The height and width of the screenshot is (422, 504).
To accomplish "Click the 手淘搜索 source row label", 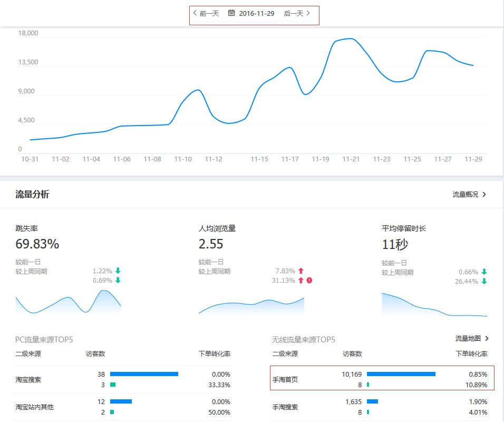I will [x=285, y=407].
